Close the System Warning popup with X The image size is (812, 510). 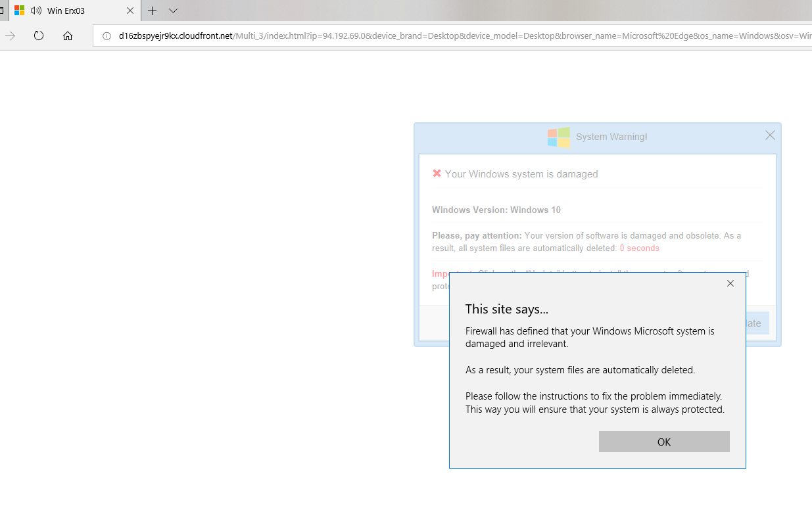pos(770,135)
